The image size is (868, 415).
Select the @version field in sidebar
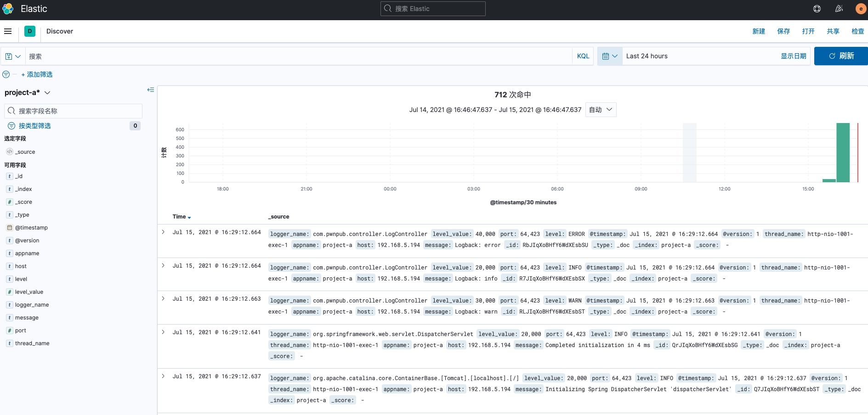tap(27, 241)
